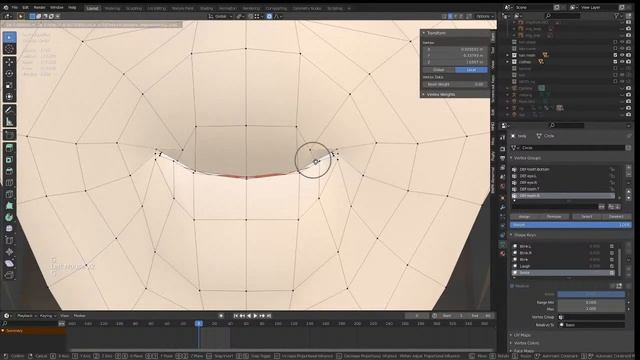Select the Transform tool
The image size is (640, 360).
(9, 96)
